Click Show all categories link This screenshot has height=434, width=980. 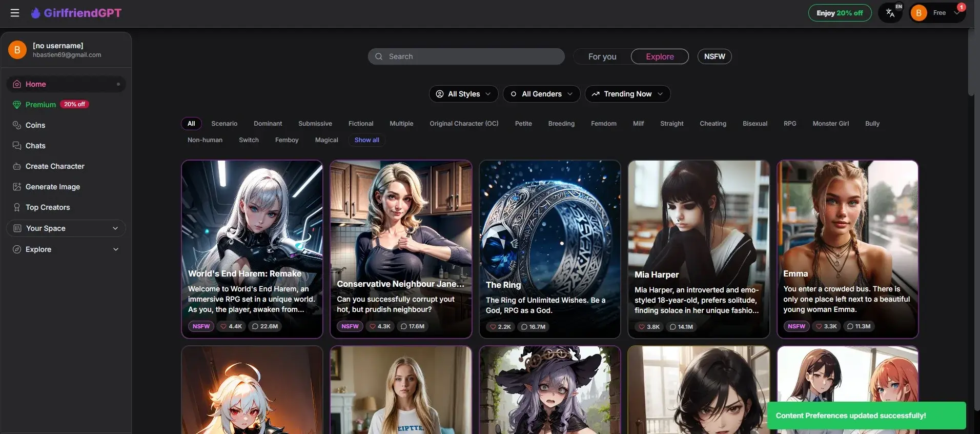click(366, 140)
